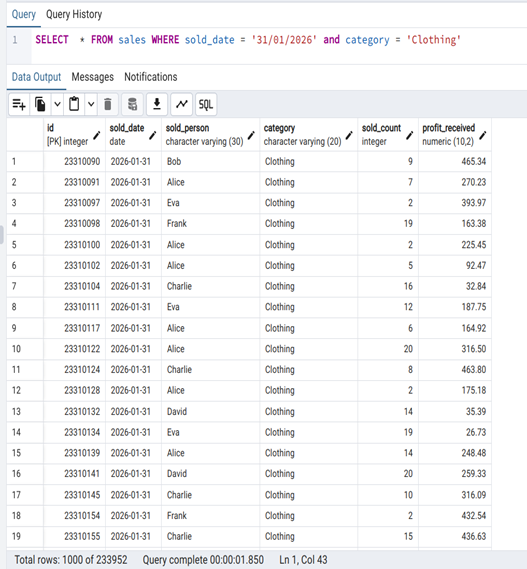Select the Data Output tab
This screenshot has height=569, width=527.
[x=36, y=77]
